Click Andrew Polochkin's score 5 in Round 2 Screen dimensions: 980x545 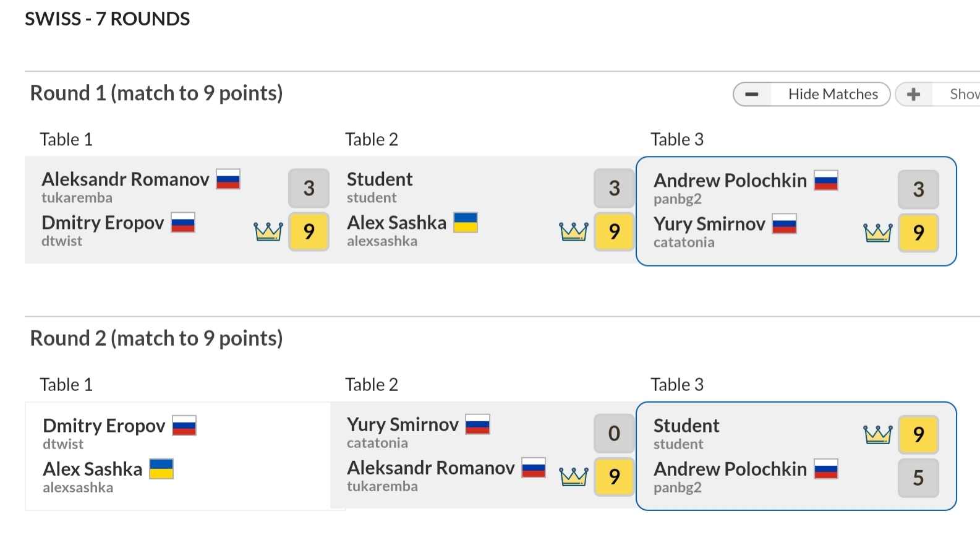[x=918, y=478]
